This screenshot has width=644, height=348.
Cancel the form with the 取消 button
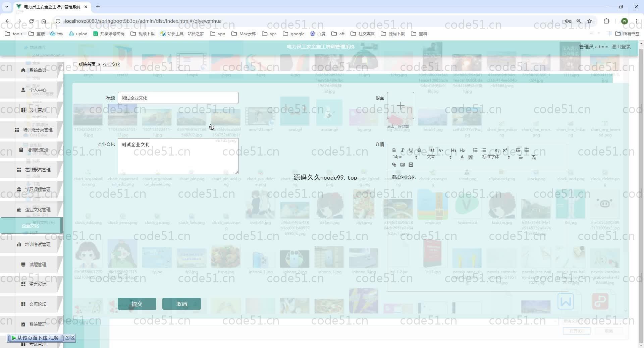tap(181, 304)
